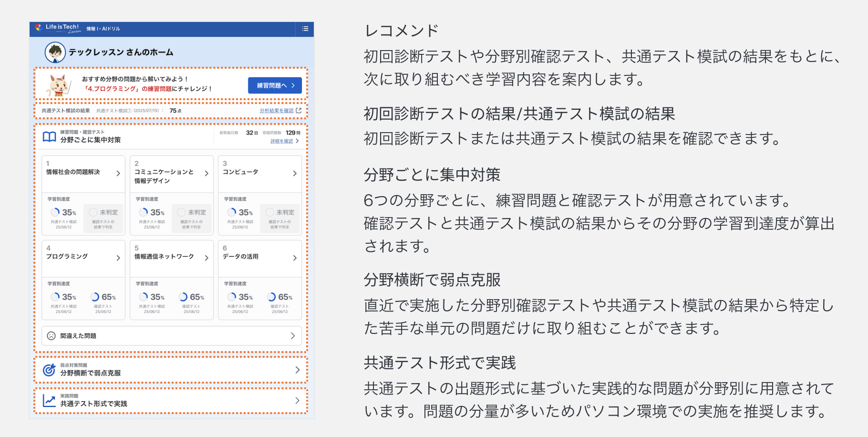Expand the 情報通信ネットワーク card chevron

pyautogui.click(x=207, y=258)
